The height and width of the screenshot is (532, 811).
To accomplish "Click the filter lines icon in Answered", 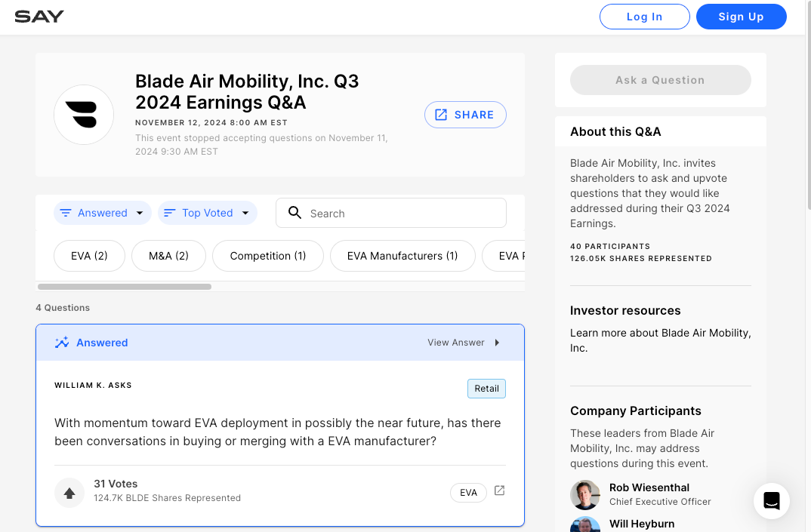I will [x=66, y=213].
